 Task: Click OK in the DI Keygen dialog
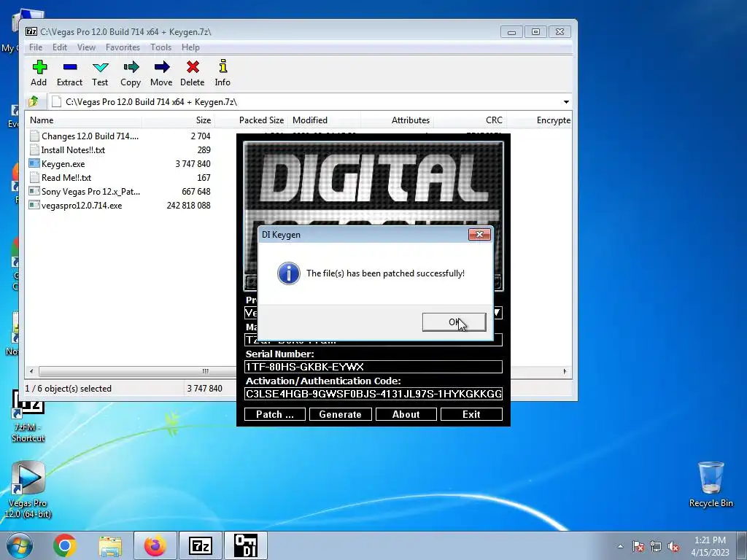pos(454,322)
